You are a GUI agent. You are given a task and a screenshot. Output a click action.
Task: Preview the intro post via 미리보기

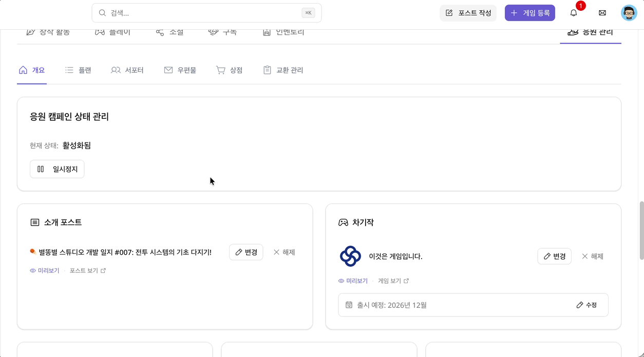coord(45,271)
